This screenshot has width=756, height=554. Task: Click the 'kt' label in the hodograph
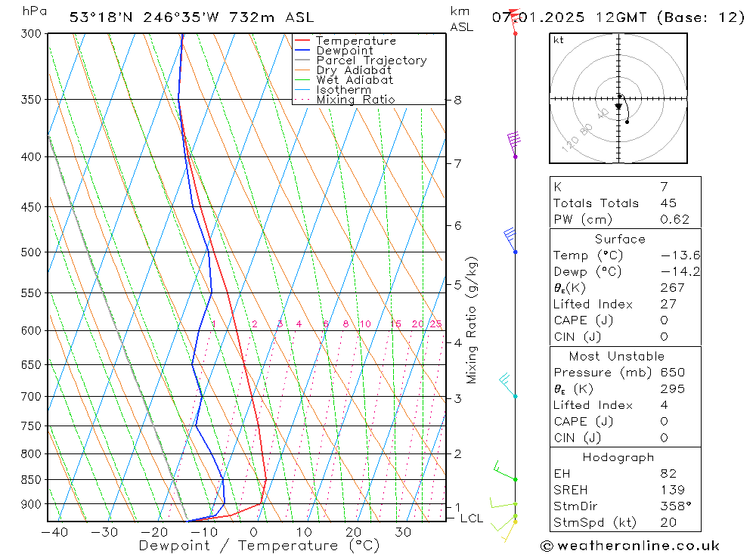coord(559,40)
